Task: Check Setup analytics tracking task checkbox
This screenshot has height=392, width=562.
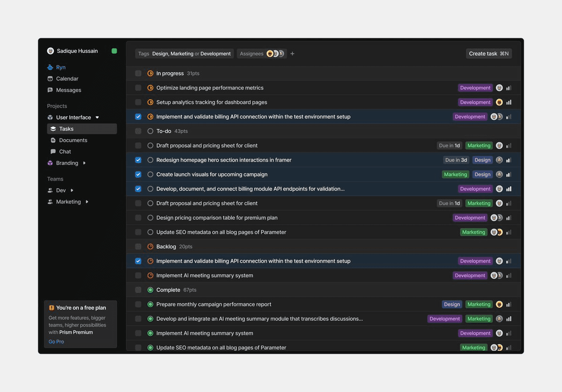Action: (x=138, y=102)
